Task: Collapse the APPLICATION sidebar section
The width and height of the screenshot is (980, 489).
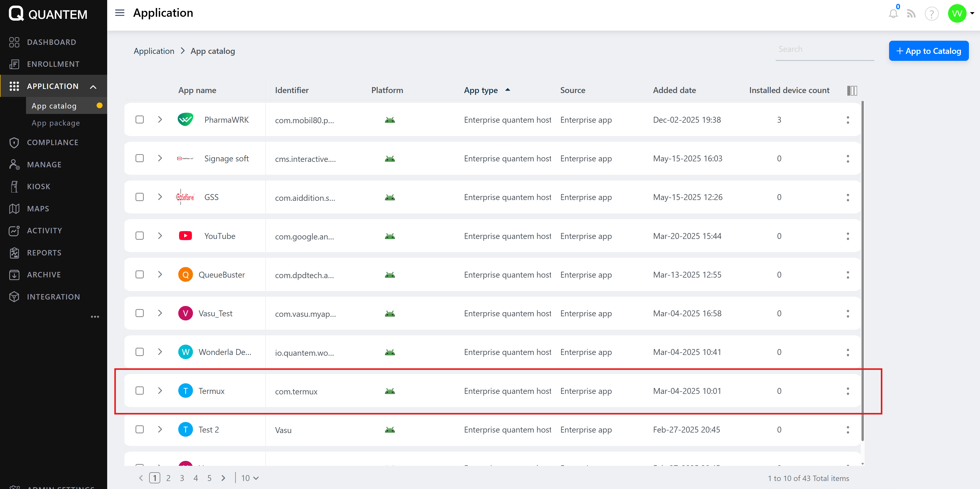Action: click(93, 87)
